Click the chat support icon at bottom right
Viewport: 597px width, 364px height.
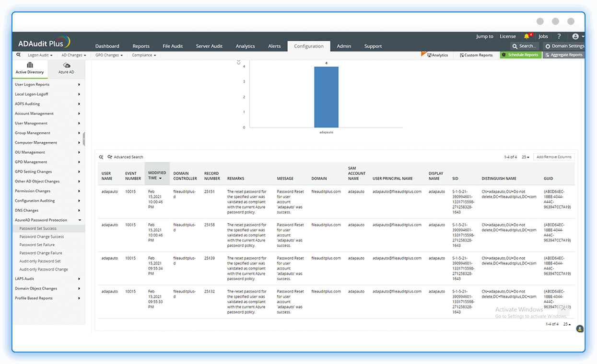[x=580, y=329]
